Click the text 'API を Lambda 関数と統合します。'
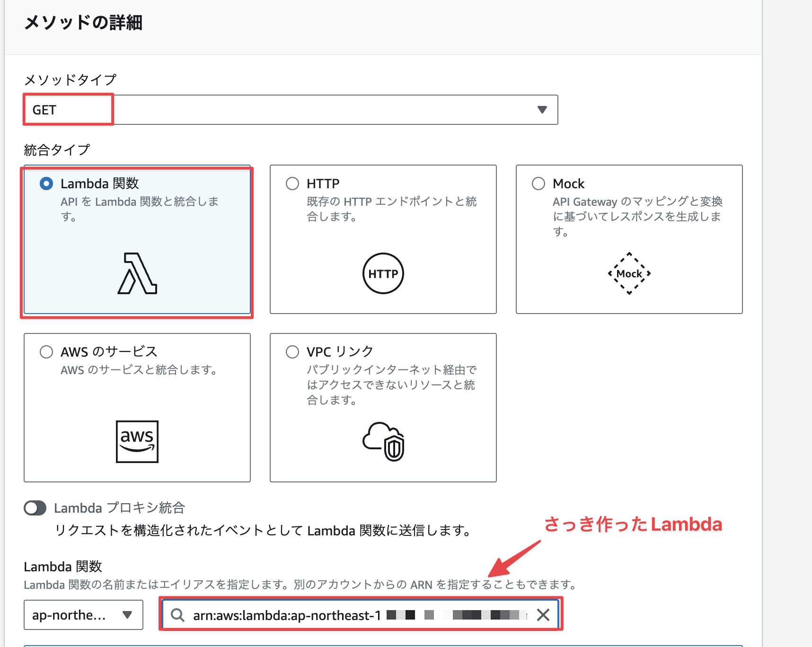The height and width of the screenshot is (647, 812). click(140, 209)
